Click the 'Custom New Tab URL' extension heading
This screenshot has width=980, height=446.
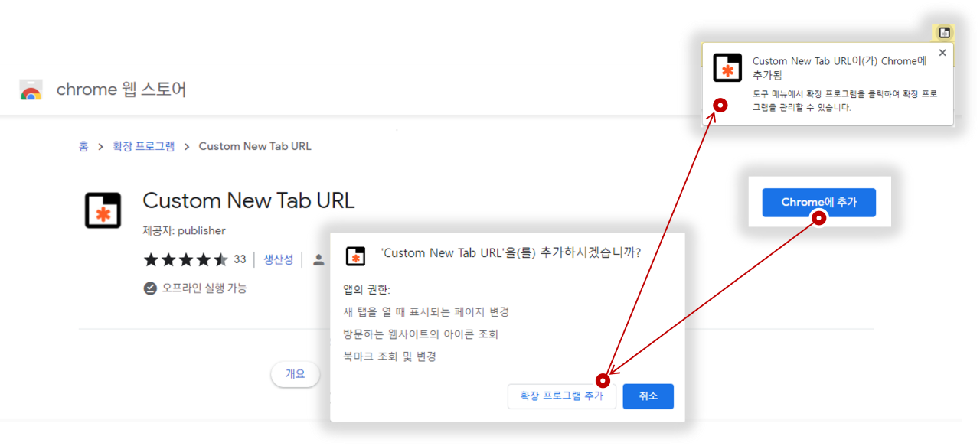(249, 200)
